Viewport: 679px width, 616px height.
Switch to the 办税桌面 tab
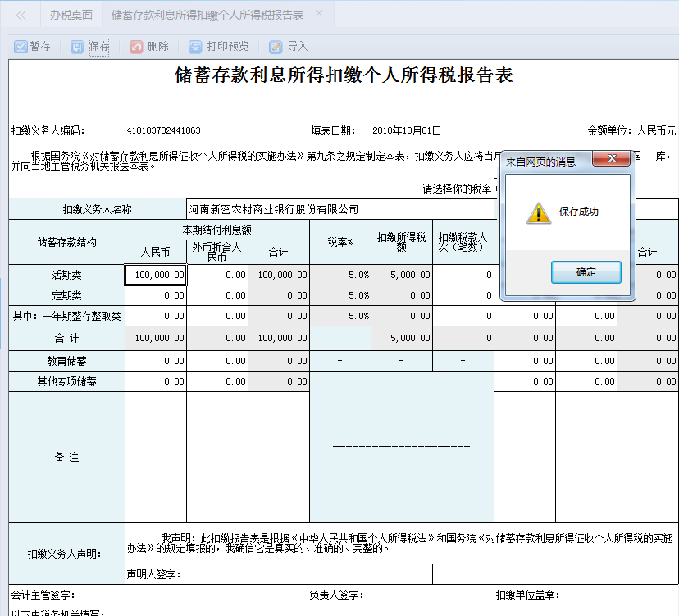(71, 14)
